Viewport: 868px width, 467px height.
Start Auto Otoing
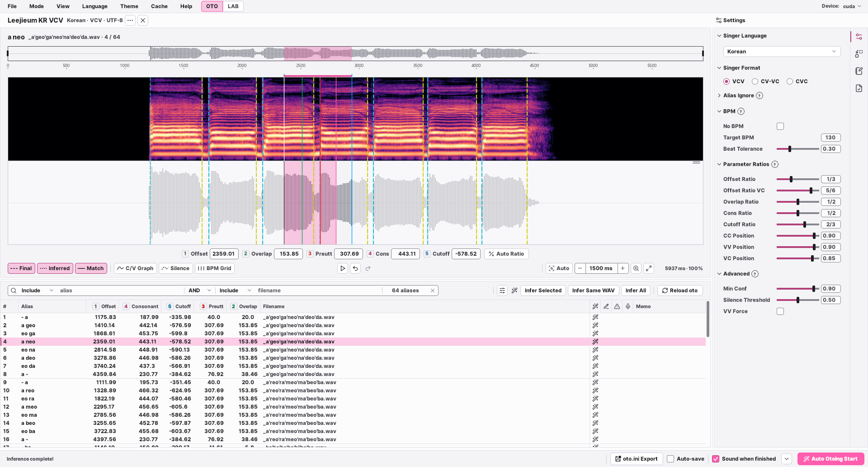pyautogui.click(x=830, y=459)
